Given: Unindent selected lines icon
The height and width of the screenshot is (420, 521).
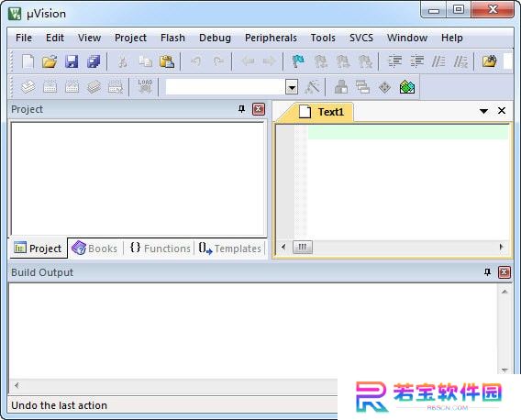Looking at the screenshot, I should [x=416, y=61].
